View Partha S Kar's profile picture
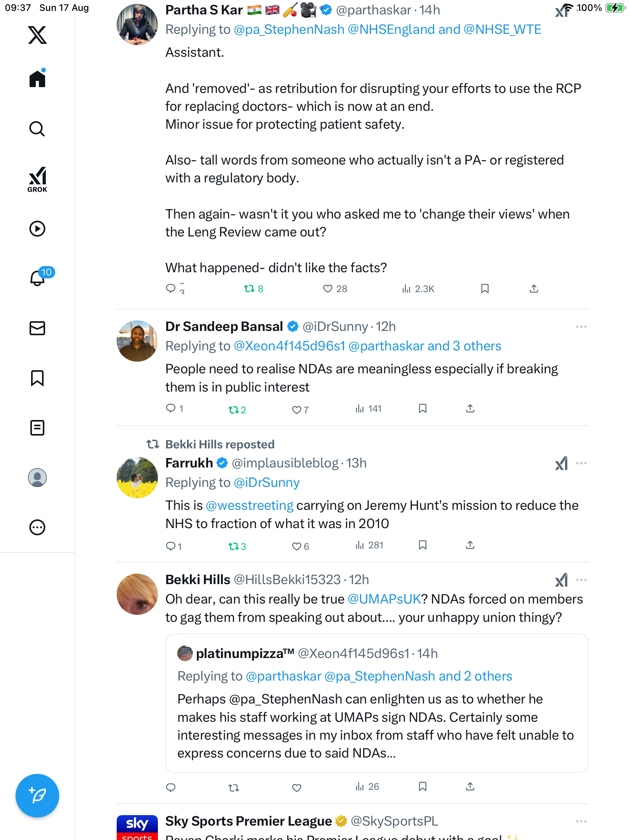Image resolution: width=630 pixels, height=840 pixels. (137, 24)
